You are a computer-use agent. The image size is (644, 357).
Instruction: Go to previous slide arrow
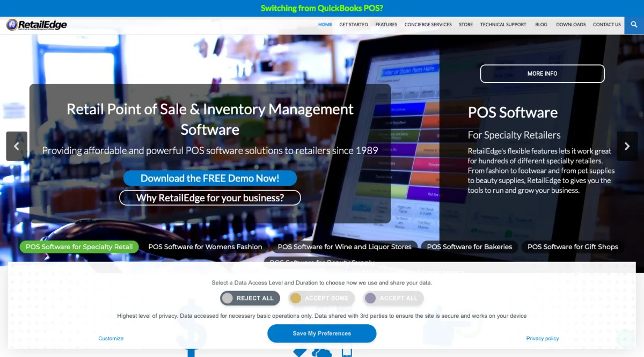[17, 146]
